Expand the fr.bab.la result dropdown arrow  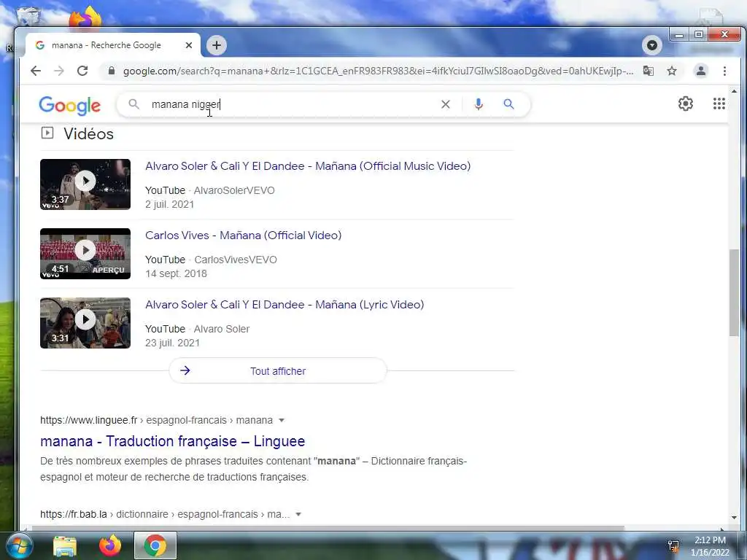point(298,514)
